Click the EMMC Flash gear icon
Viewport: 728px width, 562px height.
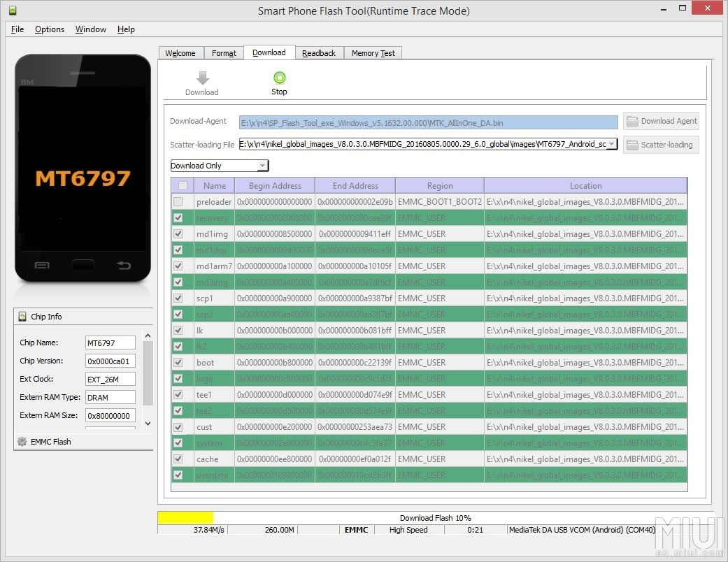coord(22,442)
